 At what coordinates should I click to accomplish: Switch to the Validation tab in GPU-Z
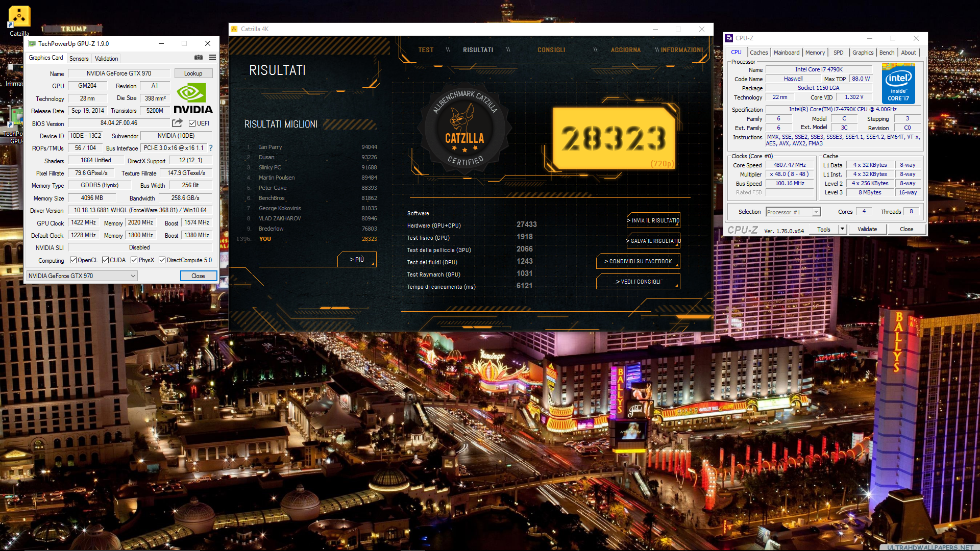coord(106,59)
